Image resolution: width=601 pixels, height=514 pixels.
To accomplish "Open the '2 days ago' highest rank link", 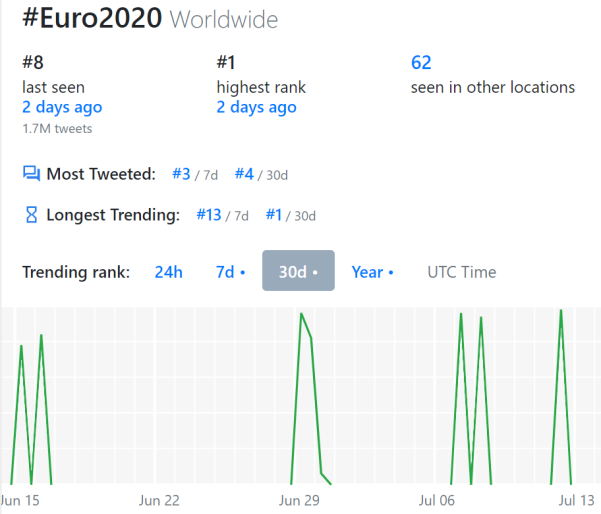I will coord(256,107).
